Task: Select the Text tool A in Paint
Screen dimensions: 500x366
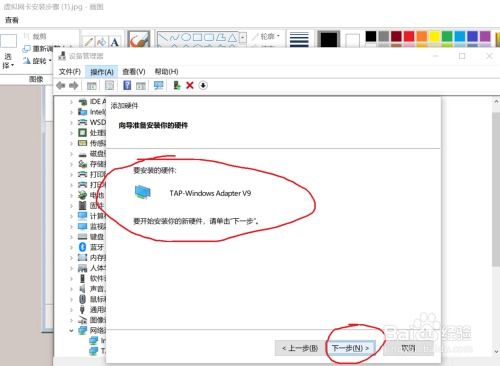Action: pyautogui.click(x=114, y=42)
